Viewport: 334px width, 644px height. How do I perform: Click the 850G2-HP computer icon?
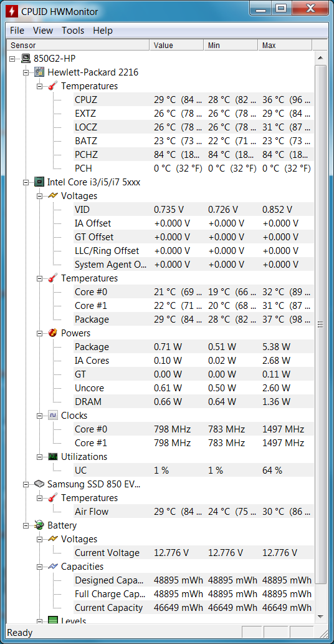pyautogui.click(x=26, y=59)
